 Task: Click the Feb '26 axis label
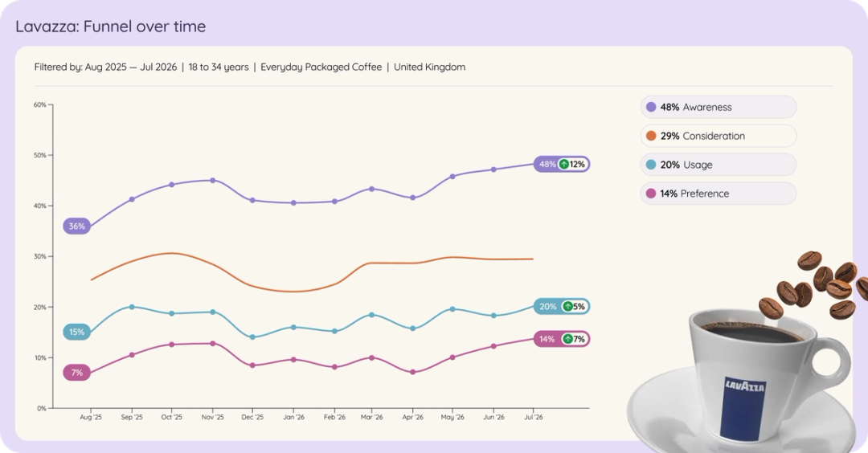(x=334, y=418)
